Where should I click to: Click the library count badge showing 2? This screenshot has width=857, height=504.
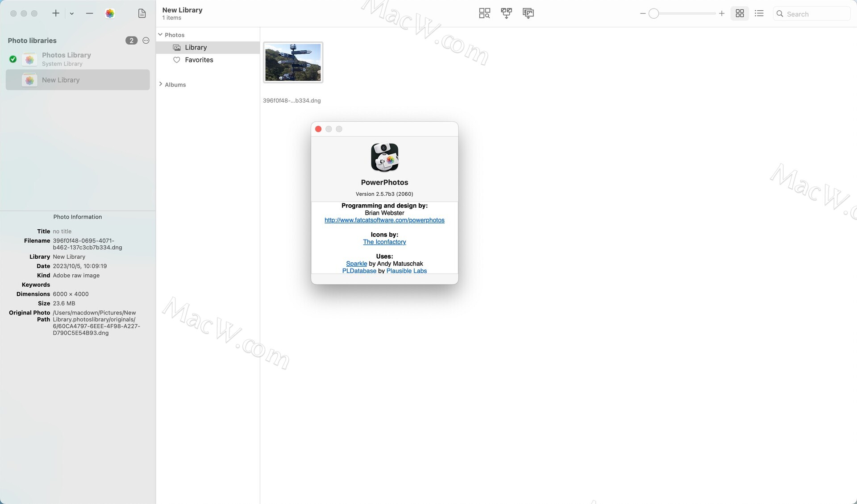coord(131,41)
